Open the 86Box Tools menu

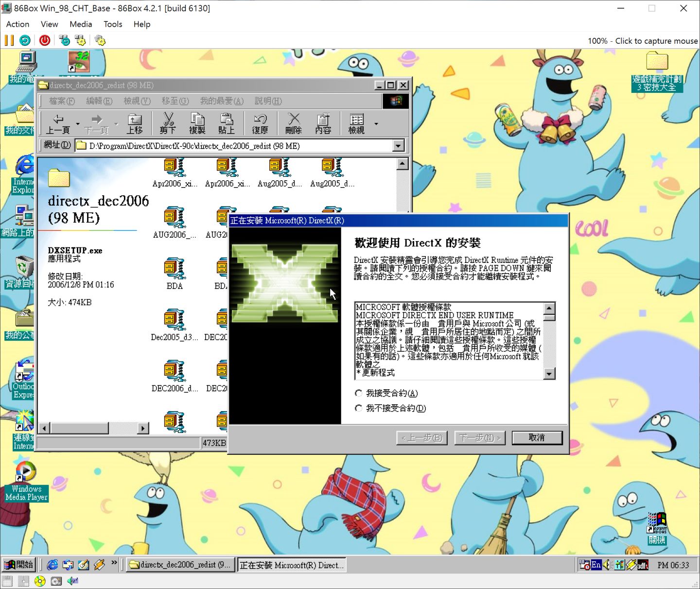click(x=113, y=24)
